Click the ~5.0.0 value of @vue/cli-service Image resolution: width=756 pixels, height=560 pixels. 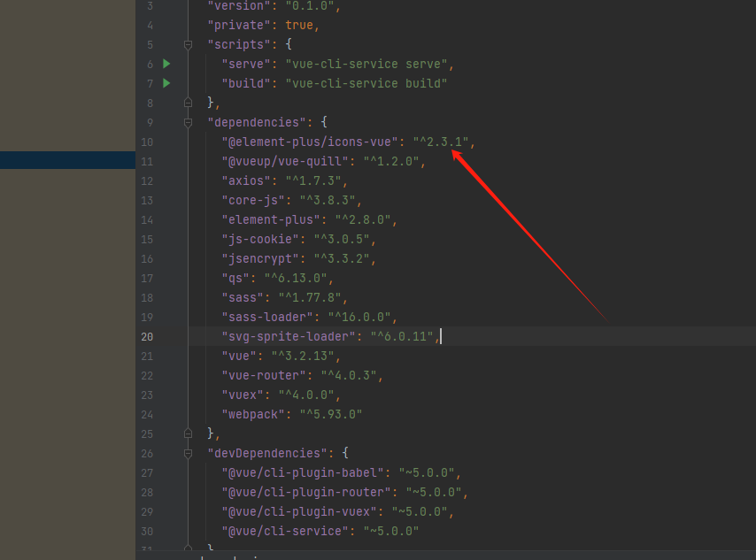click(391, 531)
